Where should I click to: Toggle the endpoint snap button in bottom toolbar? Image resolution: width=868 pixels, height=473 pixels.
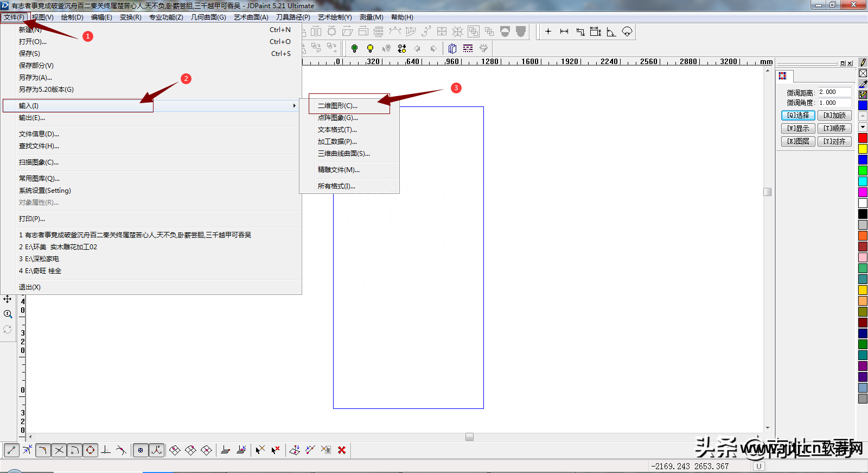point(12,450)
